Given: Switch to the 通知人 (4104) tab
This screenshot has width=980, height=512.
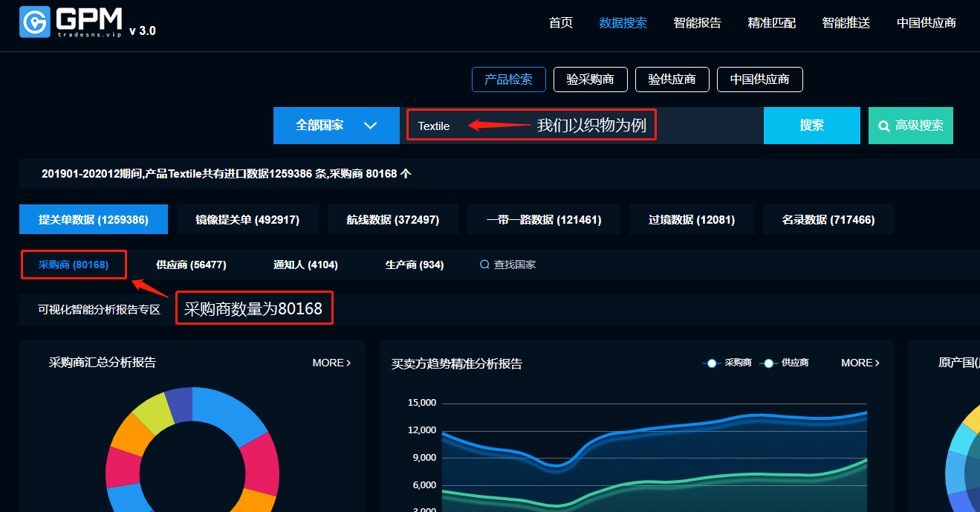Looking at the screenshot, I should tap(305, 265).
